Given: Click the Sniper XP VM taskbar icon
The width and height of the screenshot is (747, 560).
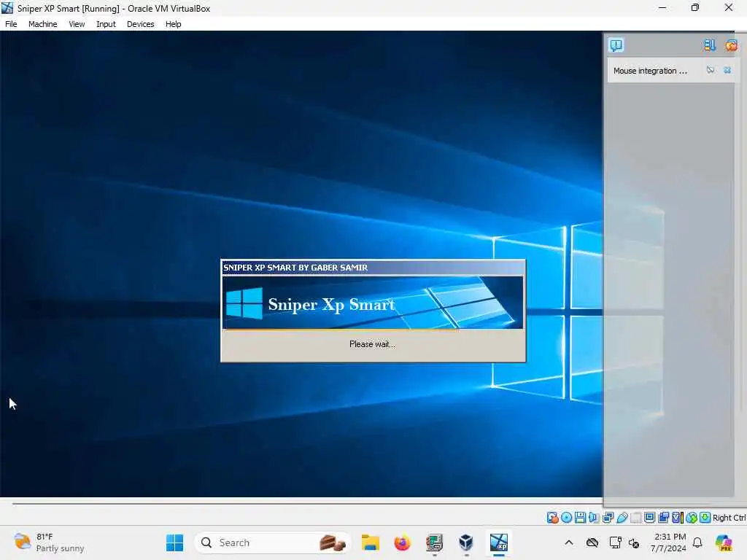Looking at the screenshot, I should [498, 542].
